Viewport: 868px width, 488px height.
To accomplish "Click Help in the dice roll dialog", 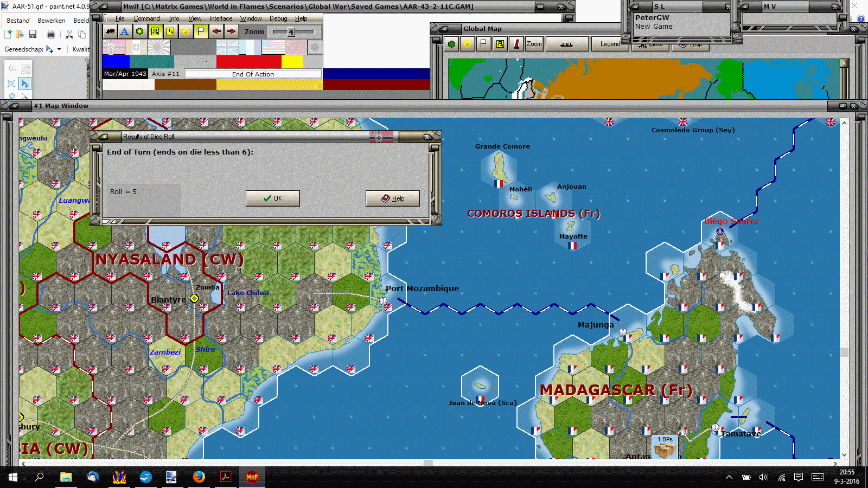I will tap(393, 198).
